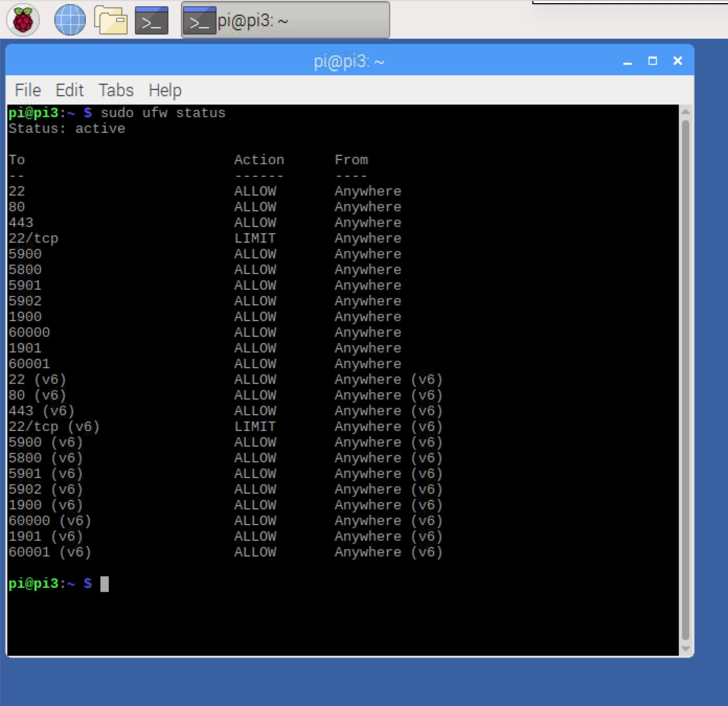Minimize the terminal window

click(x=628, y=62)
